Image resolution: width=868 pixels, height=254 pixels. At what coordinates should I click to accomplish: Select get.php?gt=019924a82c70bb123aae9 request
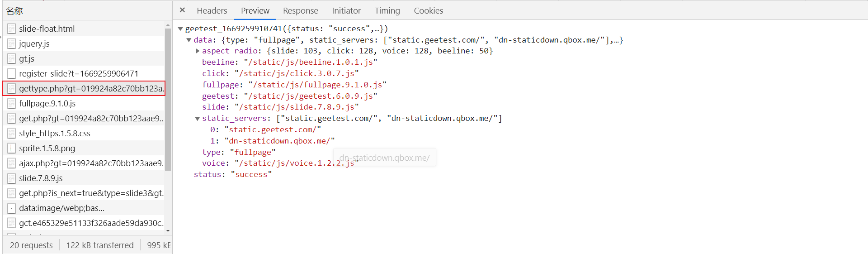coord(84,118)
